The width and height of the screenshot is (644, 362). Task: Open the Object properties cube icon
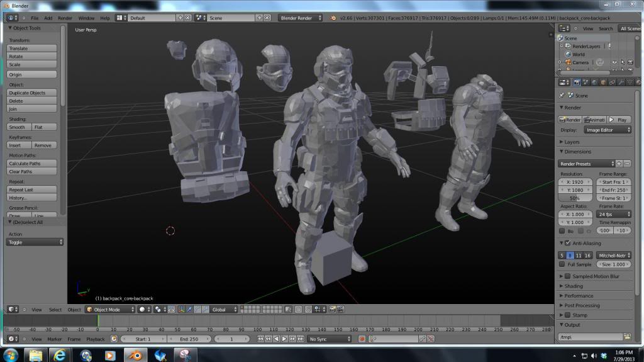[x=603, y=82]
